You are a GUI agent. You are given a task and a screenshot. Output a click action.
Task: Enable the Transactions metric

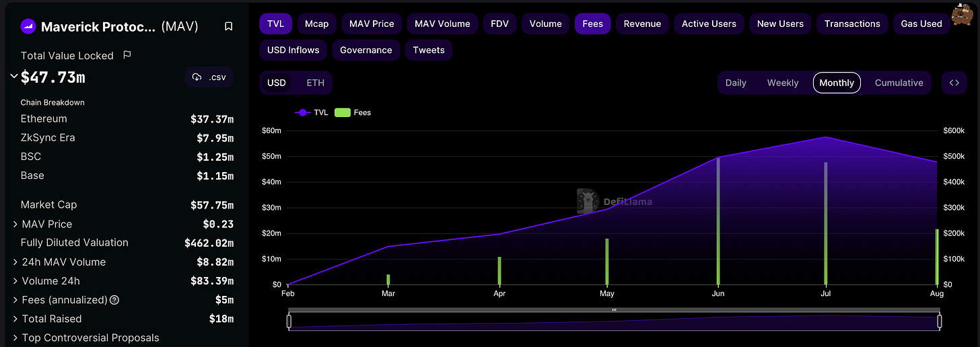coord(852,24)
